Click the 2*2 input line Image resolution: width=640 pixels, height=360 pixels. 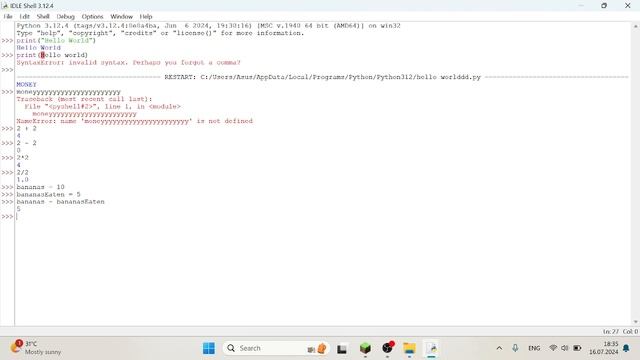click(x=22, y=158)
